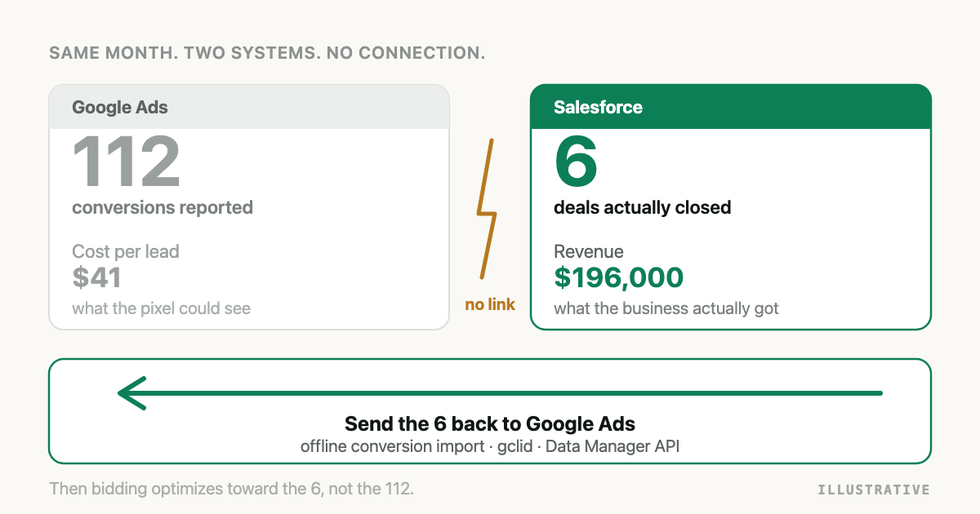Click the 'Cost per lead' label
Image resolution: width=980 pixels, height=514 pixels.
pyautogui.click(x=126, y=251)
